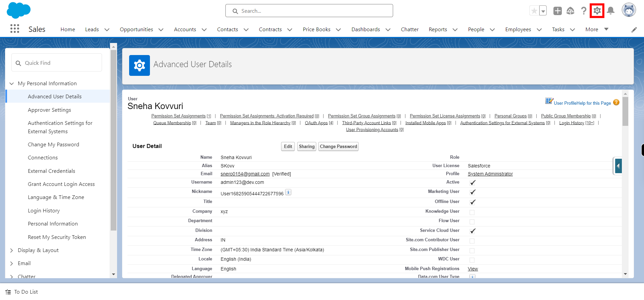The height and width of the screenshot is (300, 644).
Task: Select Login History in sidebar
Action: tap(44, 211)
